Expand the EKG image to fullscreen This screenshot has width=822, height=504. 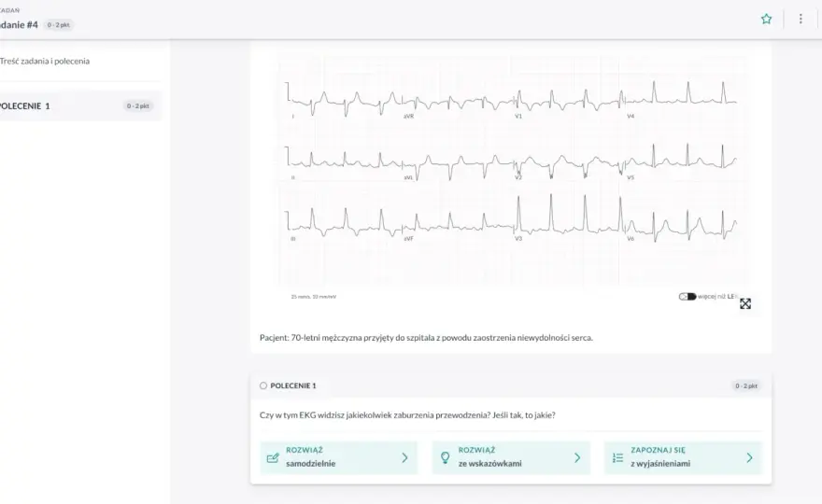[745, 303]
